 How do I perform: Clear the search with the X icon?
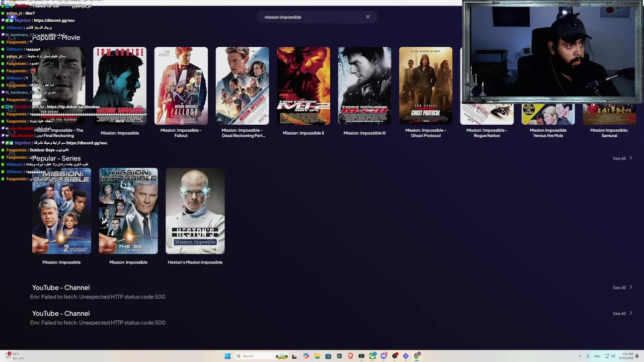(x=368, y=17)
